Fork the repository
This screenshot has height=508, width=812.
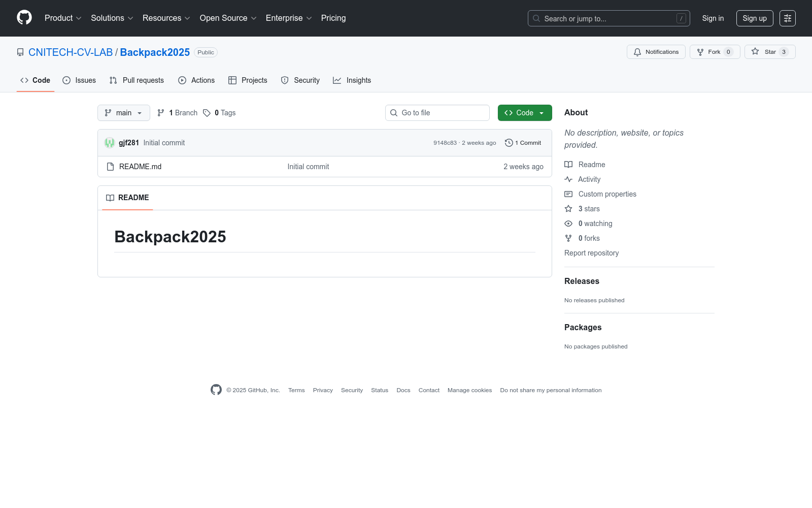pos(715,52)
